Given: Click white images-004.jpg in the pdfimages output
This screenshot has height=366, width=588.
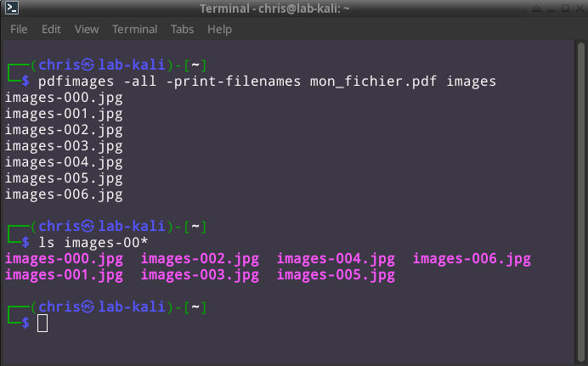Looking at the screenshot, I should 64,162.
